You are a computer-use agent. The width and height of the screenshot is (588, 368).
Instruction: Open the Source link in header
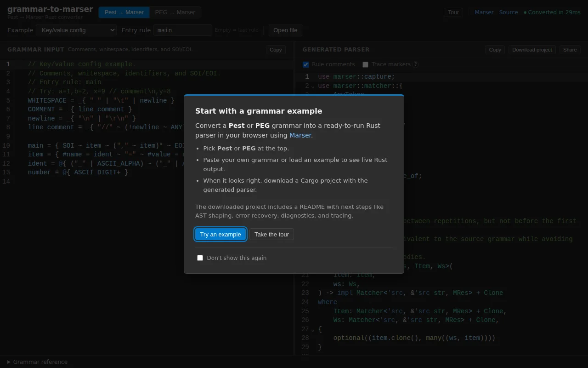click(x=509, y=12)
